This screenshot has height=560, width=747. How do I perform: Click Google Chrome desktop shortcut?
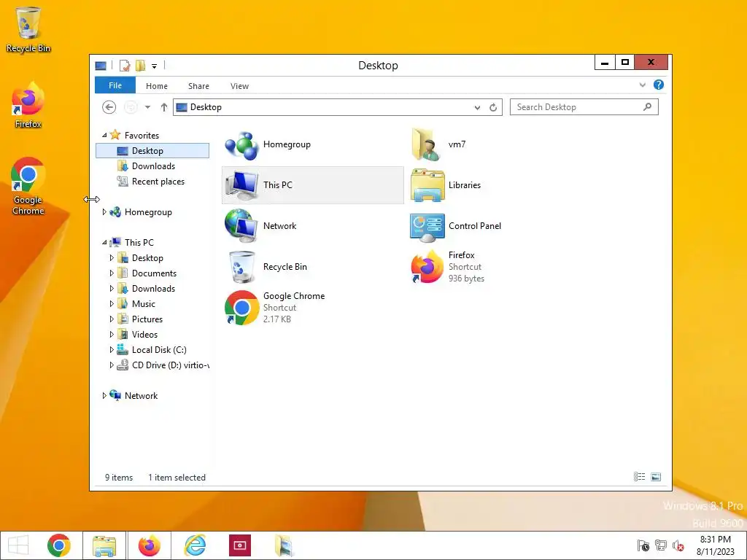[x=28, y=186]
